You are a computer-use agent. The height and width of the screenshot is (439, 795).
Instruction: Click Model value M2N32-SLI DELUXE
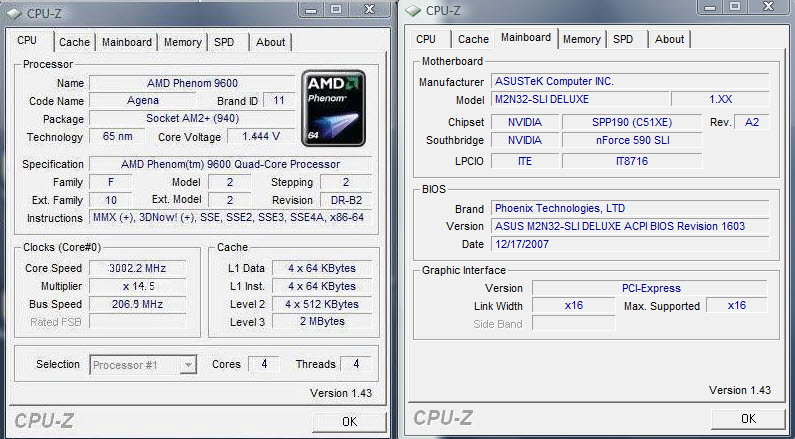pos(580,99)
